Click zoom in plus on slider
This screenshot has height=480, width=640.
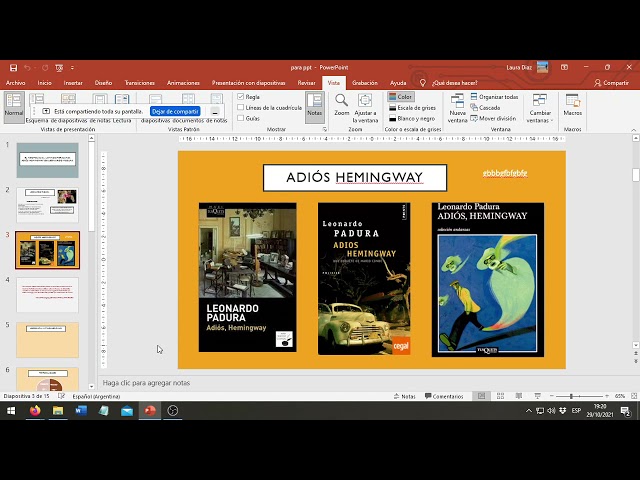[607, 396]
